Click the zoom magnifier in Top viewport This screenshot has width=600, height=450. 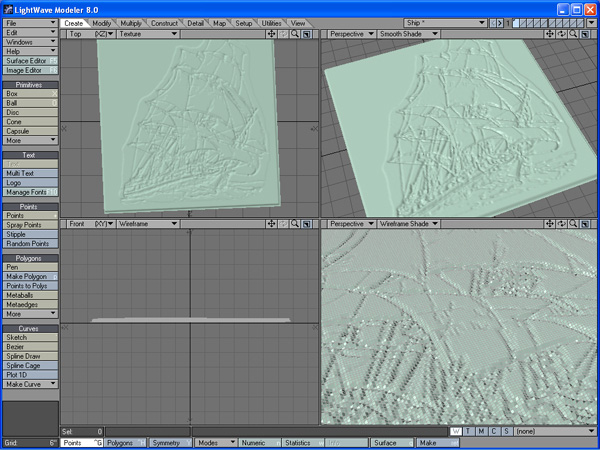[296, 34]
